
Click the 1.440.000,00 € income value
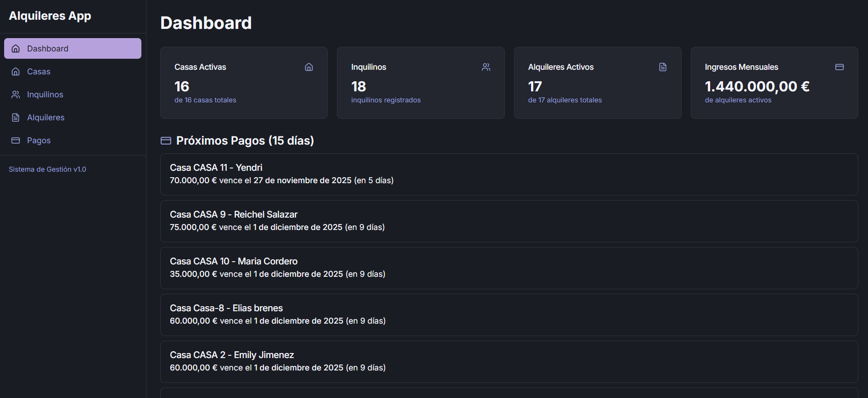pos(757,86)
